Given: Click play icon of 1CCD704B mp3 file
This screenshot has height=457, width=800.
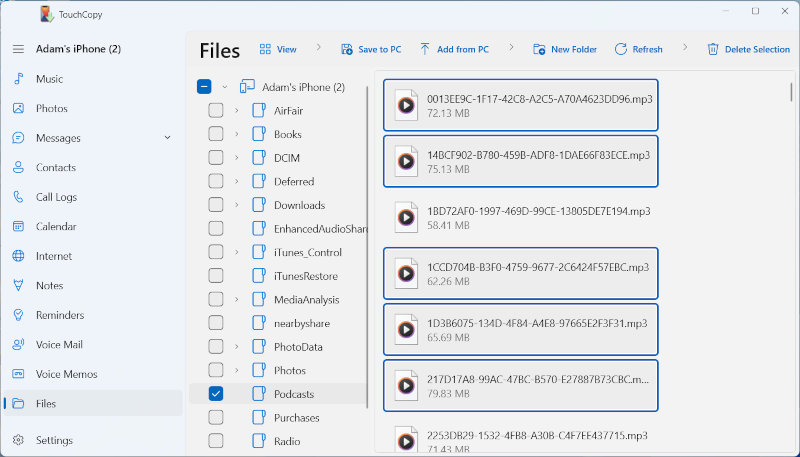Looking at the screenshot, I should 406,274.
